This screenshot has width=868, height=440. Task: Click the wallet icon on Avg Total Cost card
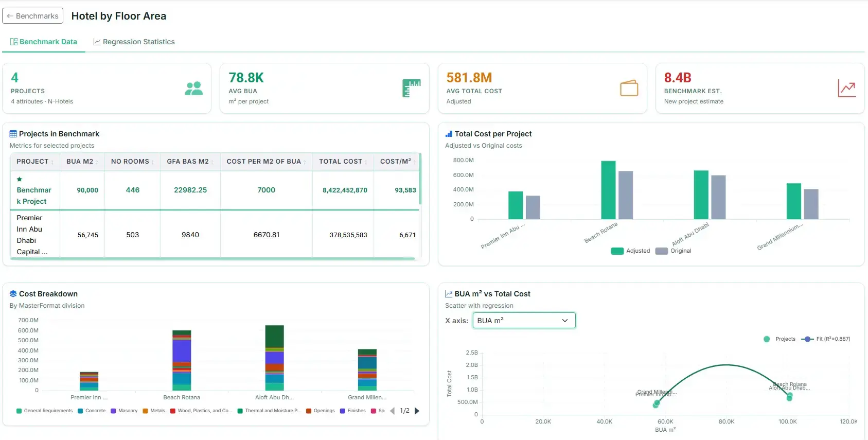click(629, 89)
